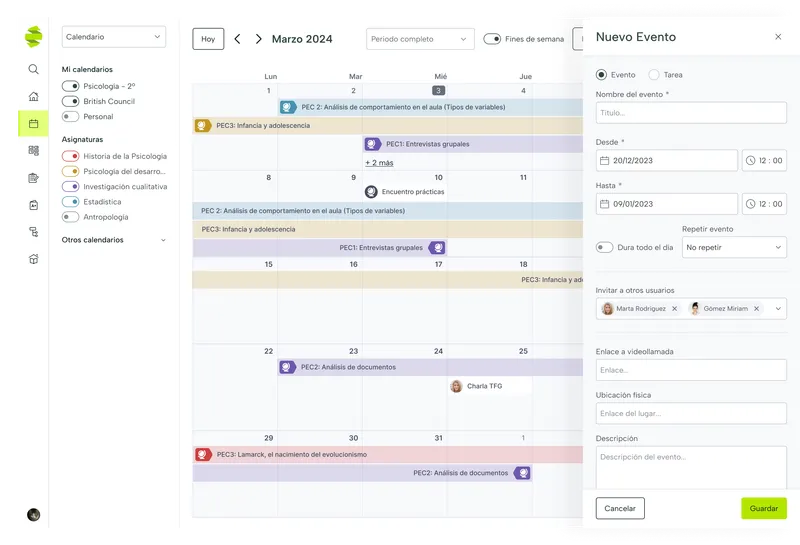Remove Marta Rodriguez from invitees
Image resolution: width=800 pixels, height=545 pixels.
click(x=674, y=309)
